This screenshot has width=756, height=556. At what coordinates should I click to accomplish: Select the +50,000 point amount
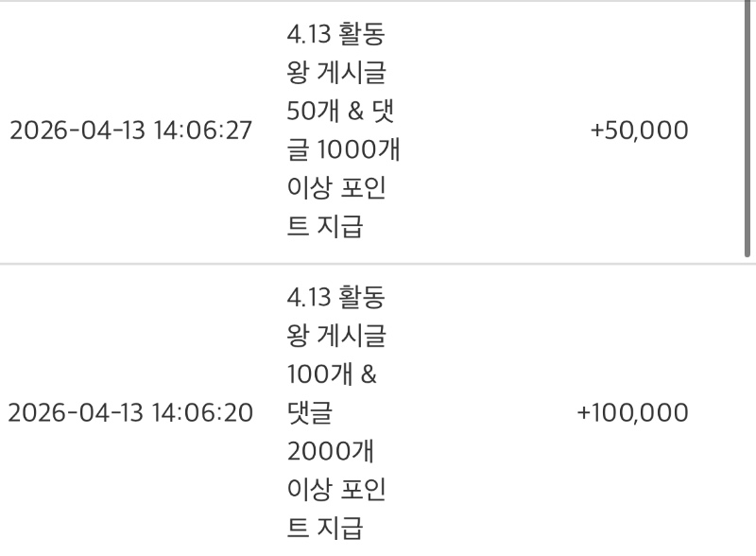(639, 130)
